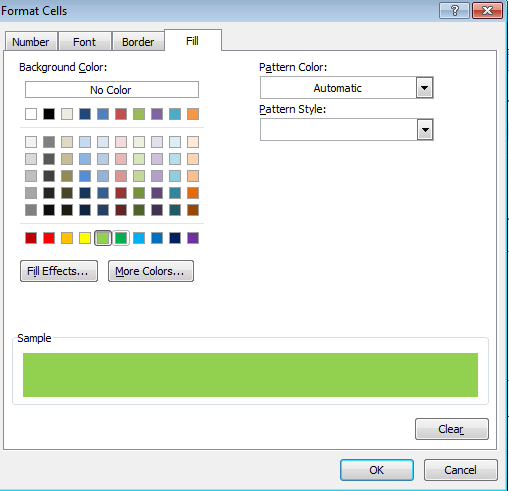Select the purple swatch in the standard colors row

193,238
